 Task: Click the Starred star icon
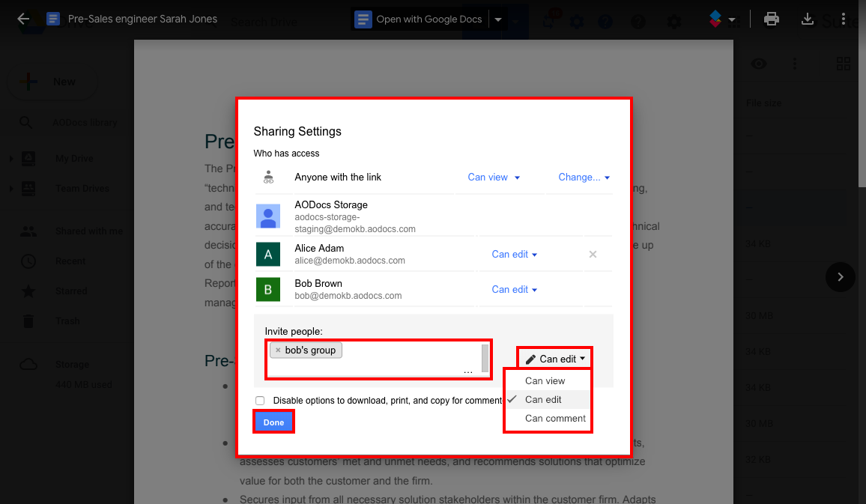coord(28,291)
